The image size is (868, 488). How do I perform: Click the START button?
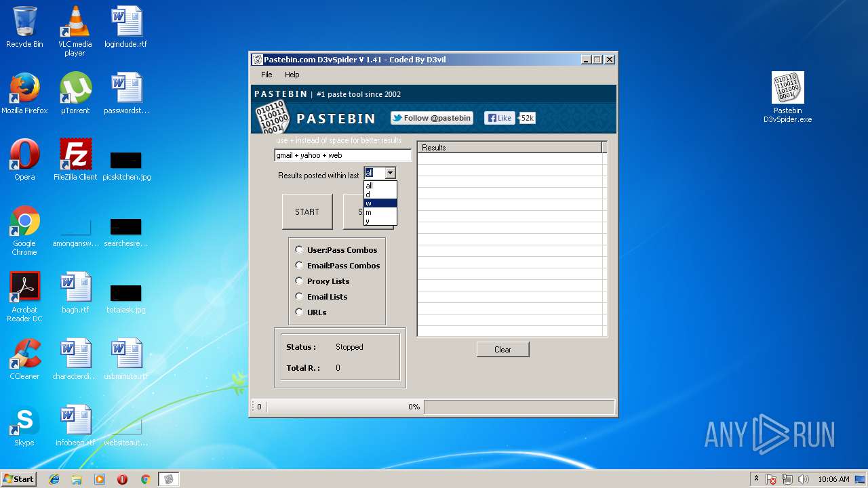point(307,212)
